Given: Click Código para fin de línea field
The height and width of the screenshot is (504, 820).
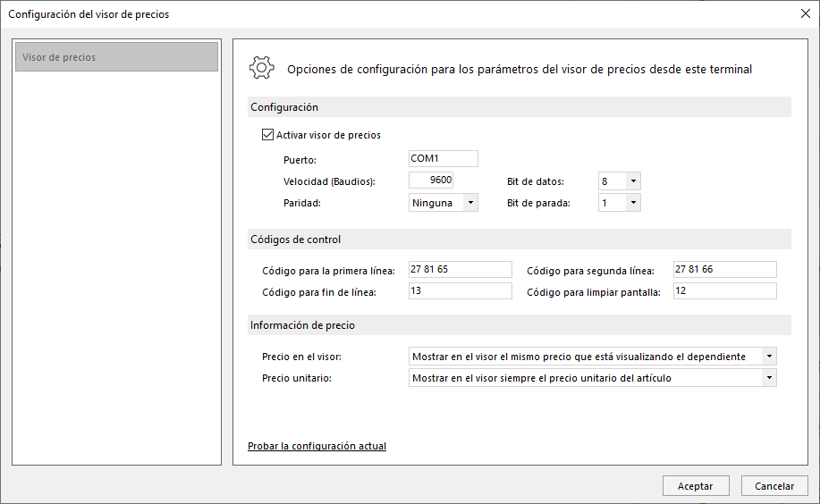Looking at the screenshot, I should point(461,290).
